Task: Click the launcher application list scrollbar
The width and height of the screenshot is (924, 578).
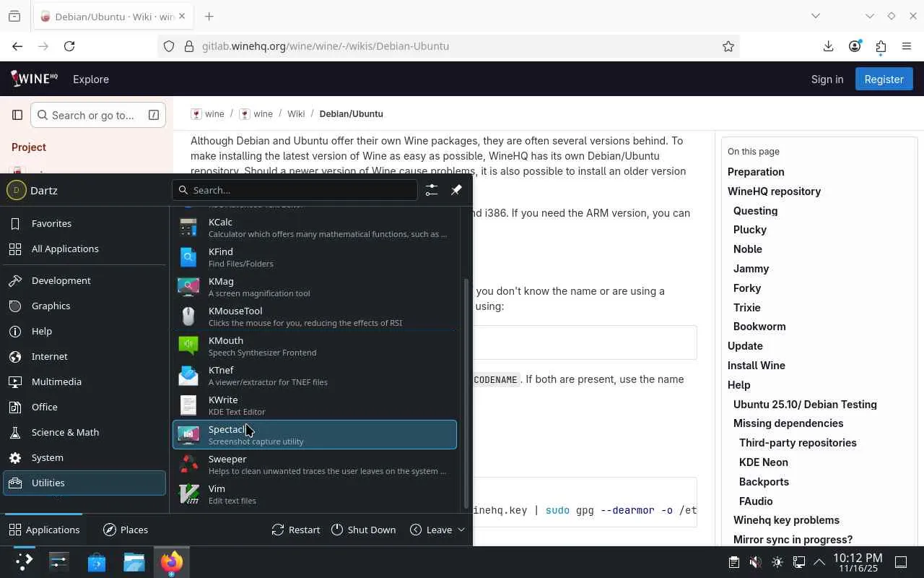Action: click(x=466, y=394)
